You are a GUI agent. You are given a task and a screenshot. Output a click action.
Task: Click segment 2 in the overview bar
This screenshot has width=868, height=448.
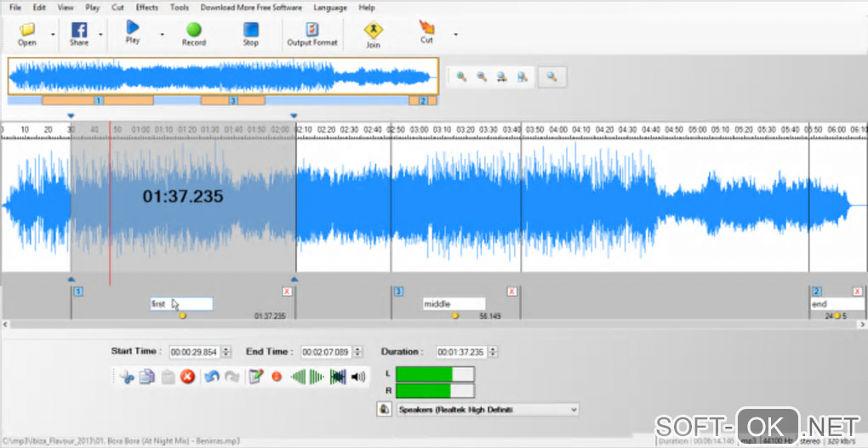click(423, 100)
